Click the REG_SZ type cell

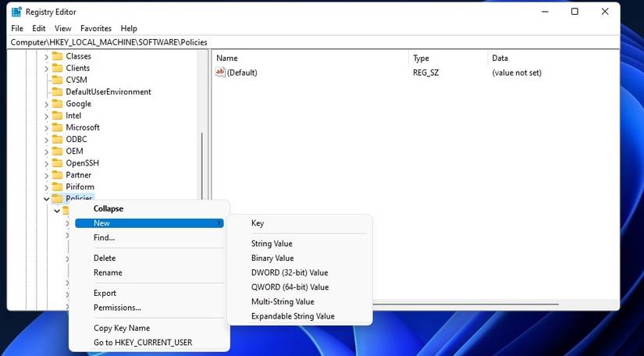click(426, 73)
